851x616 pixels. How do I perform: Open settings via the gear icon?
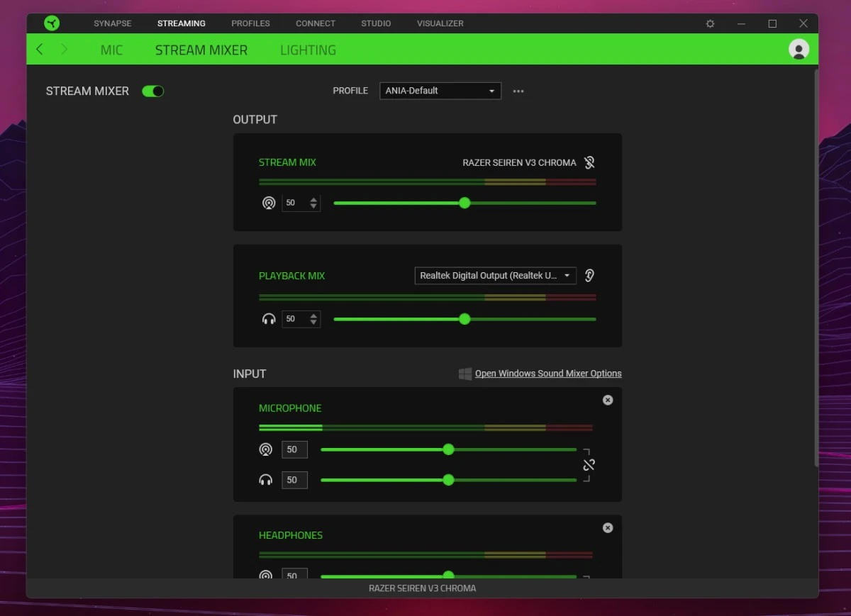pos(710,23)
